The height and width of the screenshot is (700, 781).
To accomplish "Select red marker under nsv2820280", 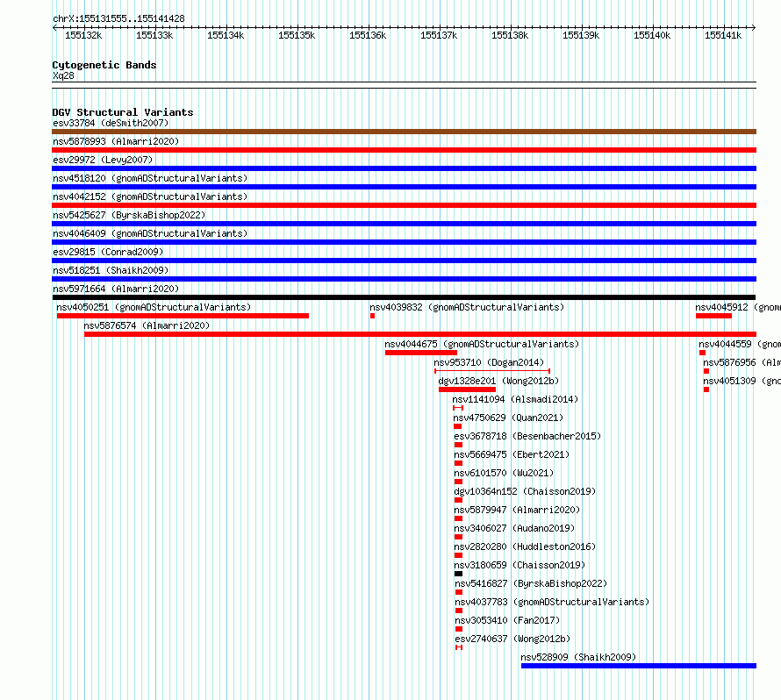I will pos(459,555).
